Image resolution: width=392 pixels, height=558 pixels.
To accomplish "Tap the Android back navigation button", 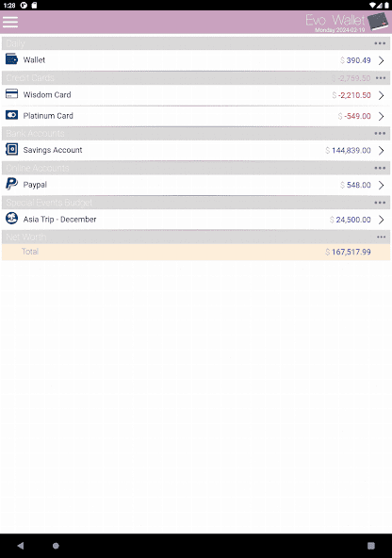I will 21,546.
